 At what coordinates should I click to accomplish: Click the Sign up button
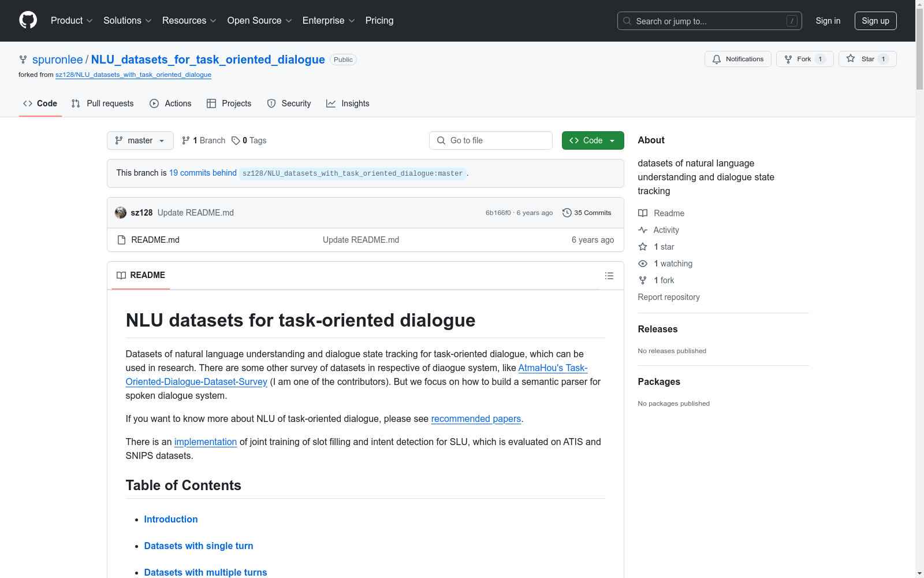click(x=875, y=21)
